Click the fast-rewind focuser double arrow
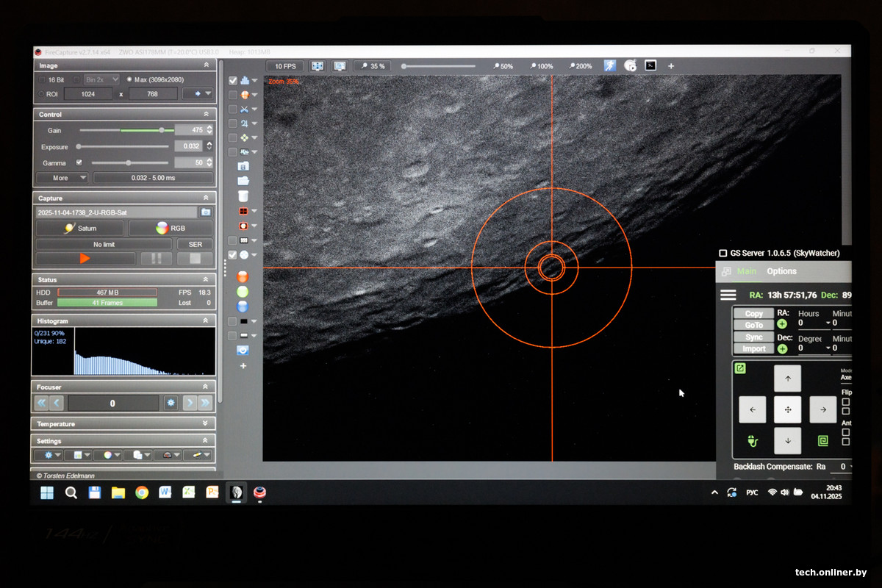 41,403
